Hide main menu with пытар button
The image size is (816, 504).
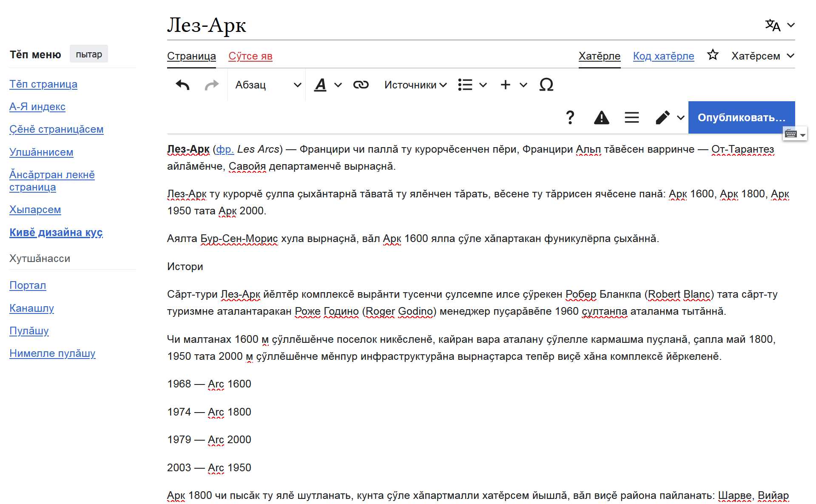tap(88, 54)
